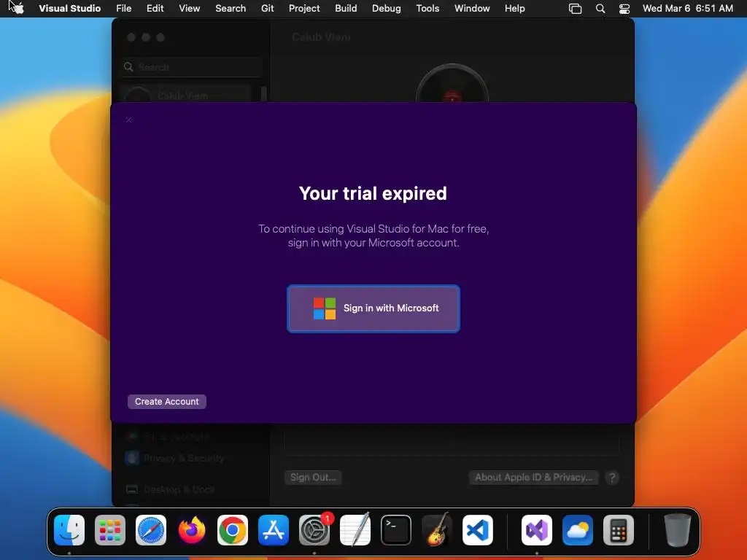747x560 pixels.
Task: Open Launchpad from the Dock
Action: pos(110,530)
